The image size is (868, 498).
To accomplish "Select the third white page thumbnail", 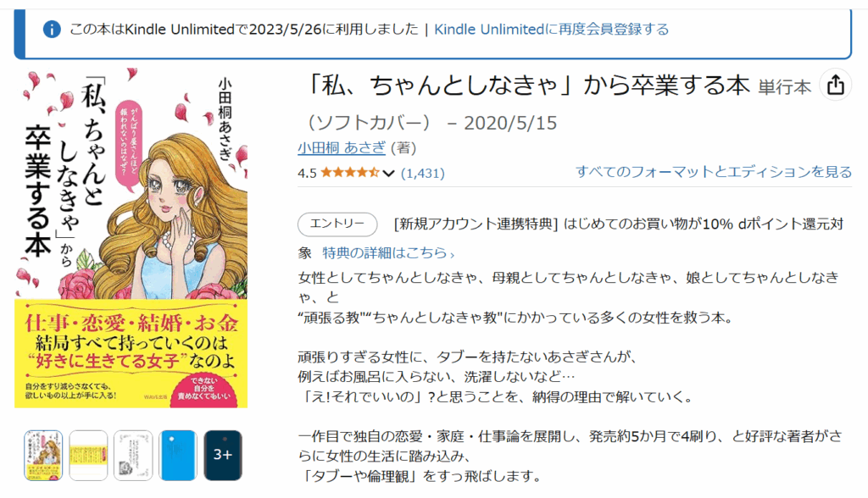I will tap(133, 456).
